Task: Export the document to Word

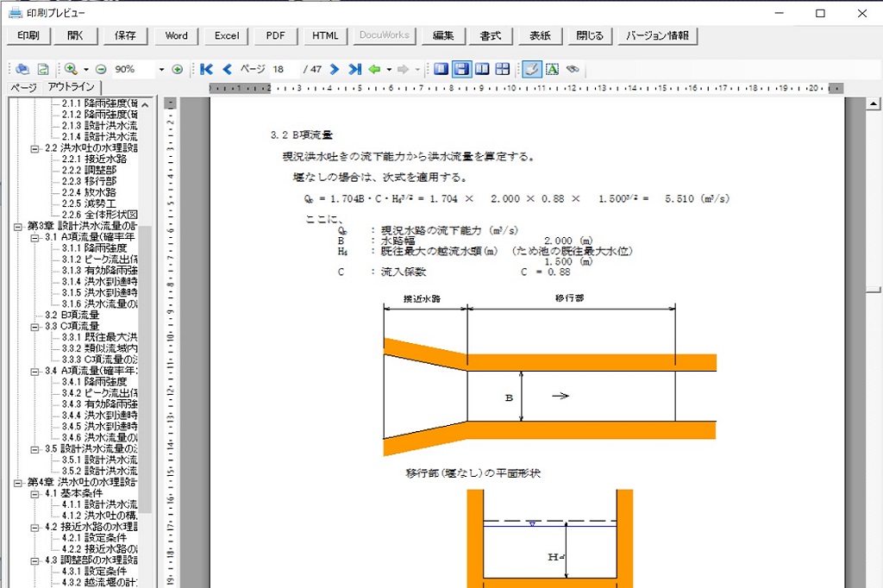Action: 176,35
